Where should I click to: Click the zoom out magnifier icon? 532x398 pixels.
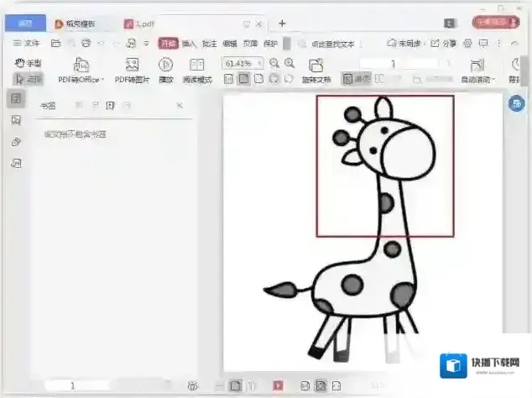coord(274,63)
